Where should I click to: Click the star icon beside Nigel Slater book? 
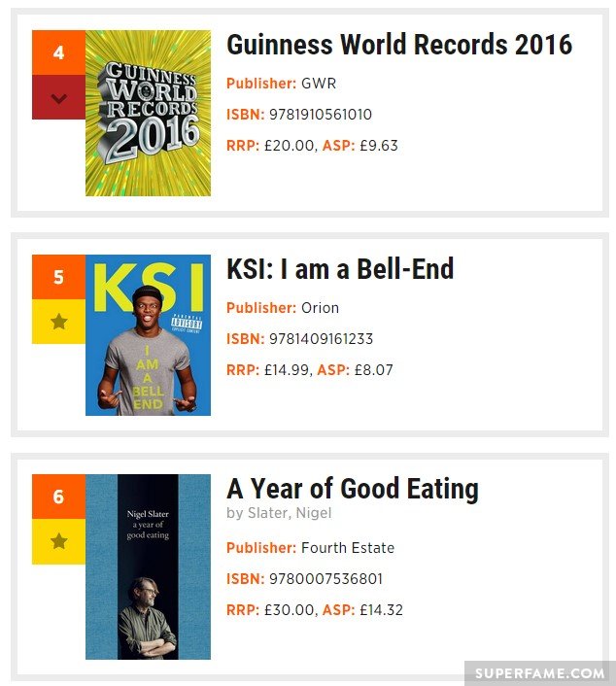click(x=58, y=541)
